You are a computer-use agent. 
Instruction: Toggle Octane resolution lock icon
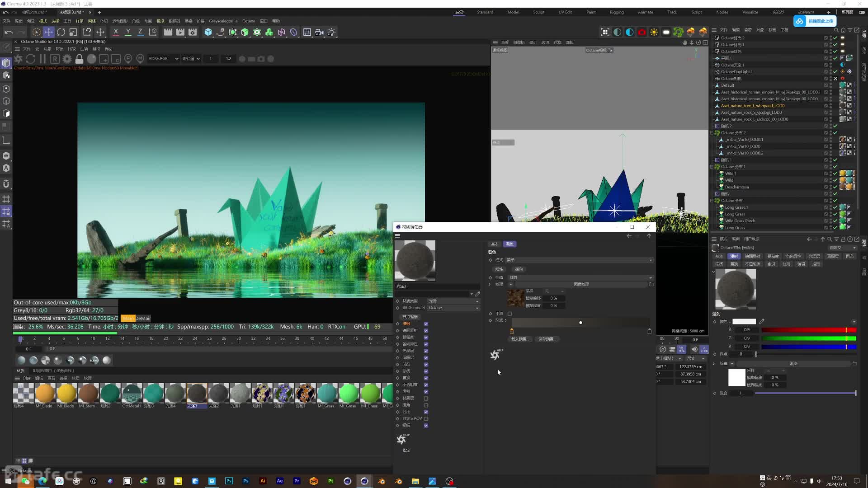click(79, 59)
